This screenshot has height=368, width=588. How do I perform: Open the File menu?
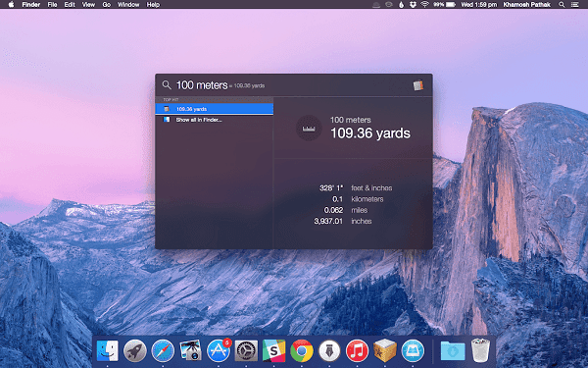pos(52,5)
